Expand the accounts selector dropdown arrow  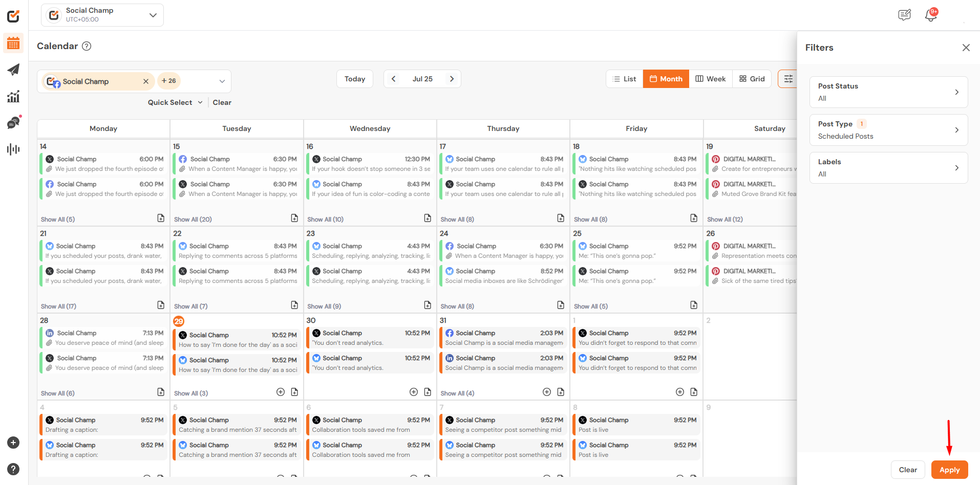point(222,81)
